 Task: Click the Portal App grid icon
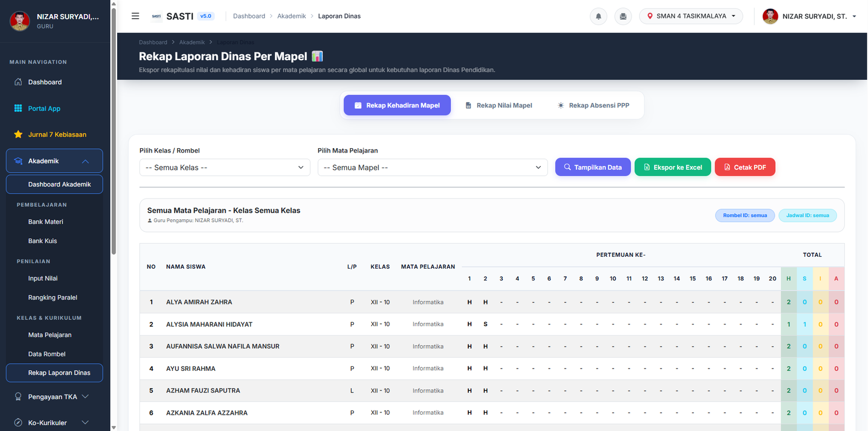click(x=18, y=109)
